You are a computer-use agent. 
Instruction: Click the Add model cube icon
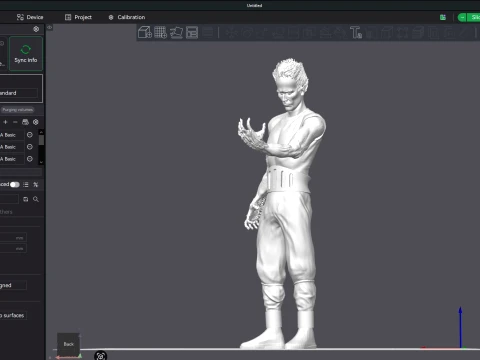[145, 33]
